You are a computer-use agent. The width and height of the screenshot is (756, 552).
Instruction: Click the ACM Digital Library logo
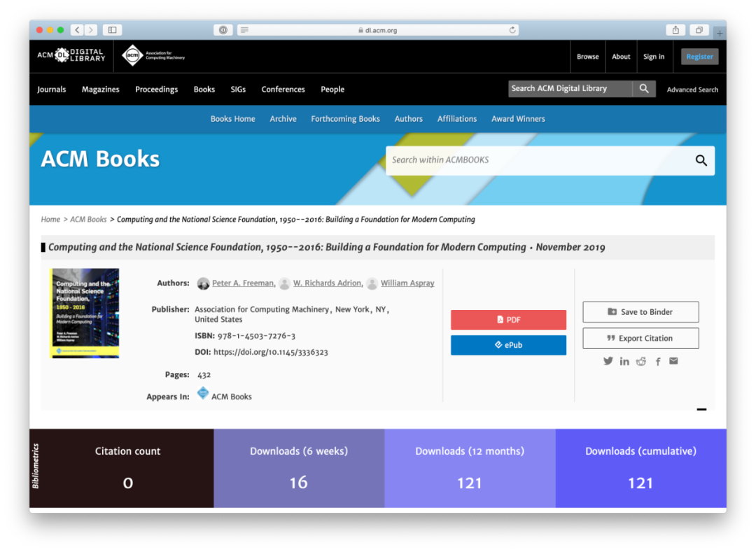[x=71, y=55]
